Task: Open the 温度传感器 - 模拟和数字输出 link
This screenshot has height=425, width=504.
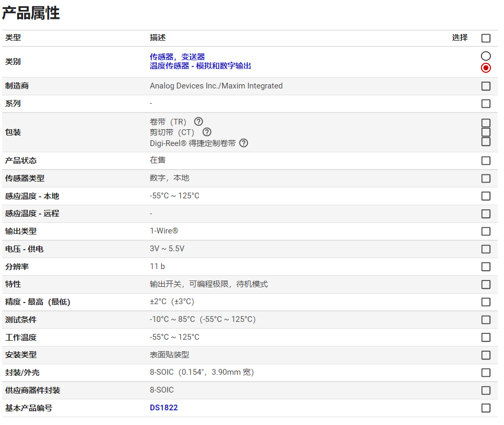Action: click(x=200, y=66)
